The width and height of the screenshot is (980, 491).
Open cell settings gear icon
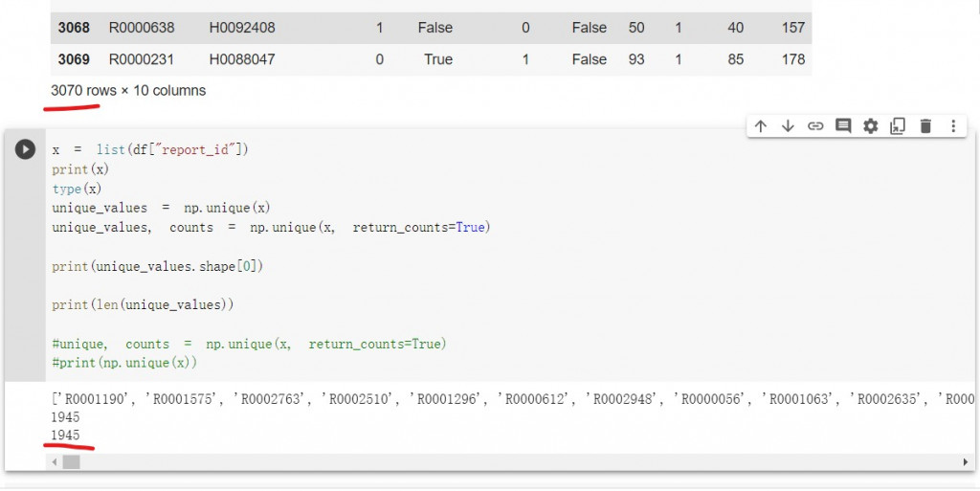[x=870, y=126]
